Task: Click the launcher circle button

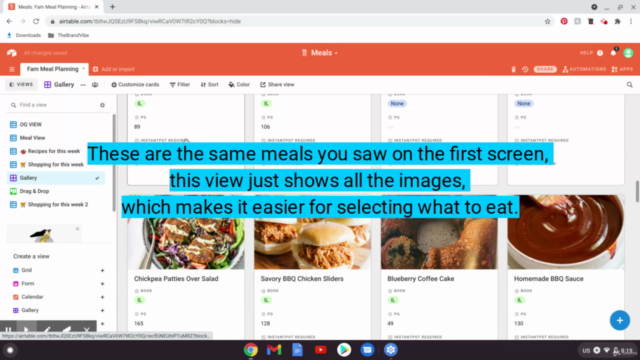Action: tap(10, 350)
